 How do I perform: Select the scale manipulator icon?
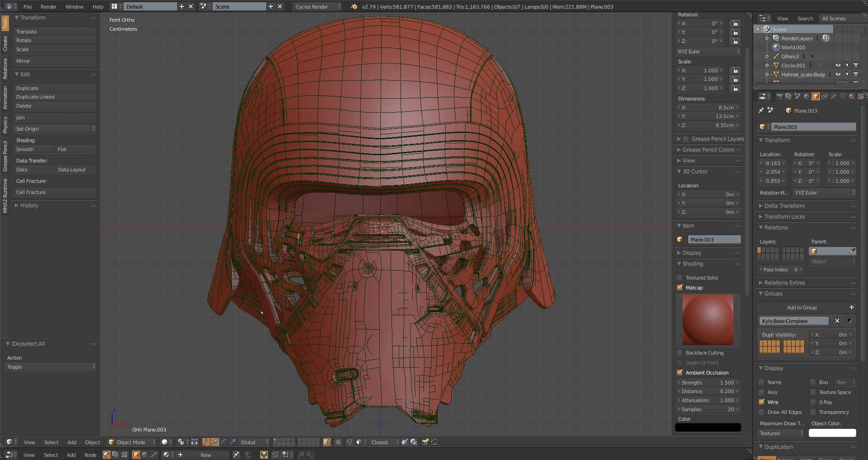[233, 442]
